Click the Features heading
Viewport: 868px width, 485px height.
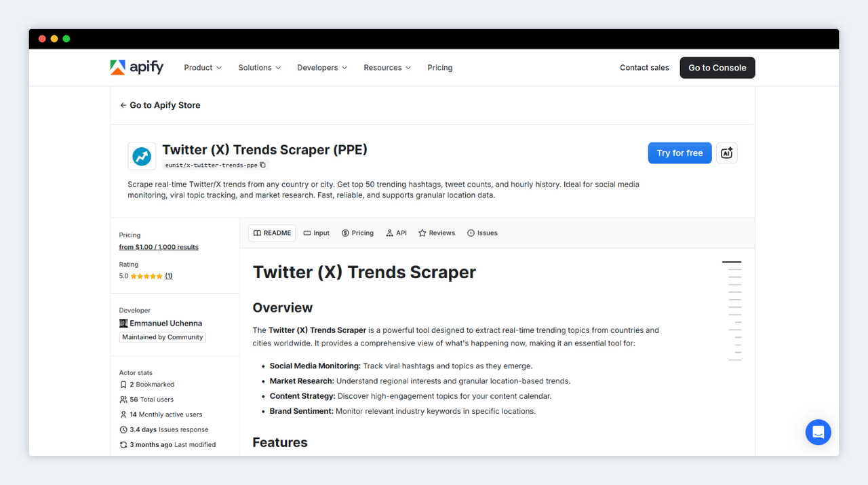pos(280,442)
